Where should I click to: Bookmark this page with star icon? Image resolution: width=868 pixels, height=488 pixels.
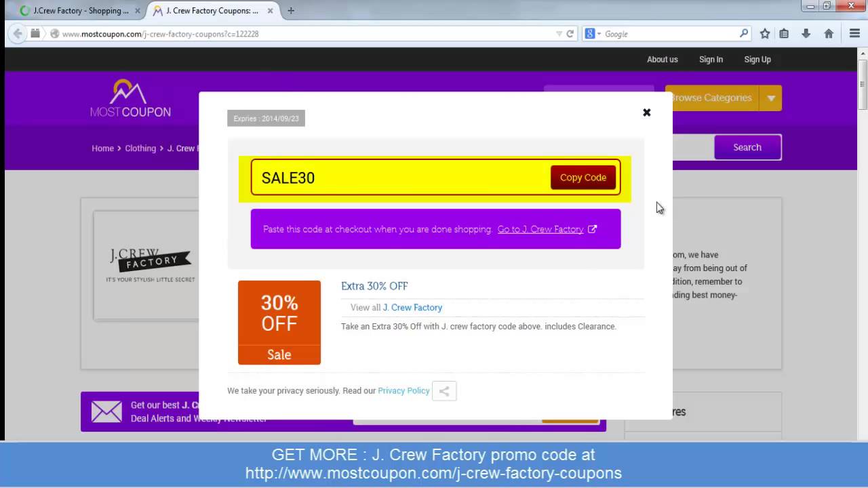(x=765, y=33)
